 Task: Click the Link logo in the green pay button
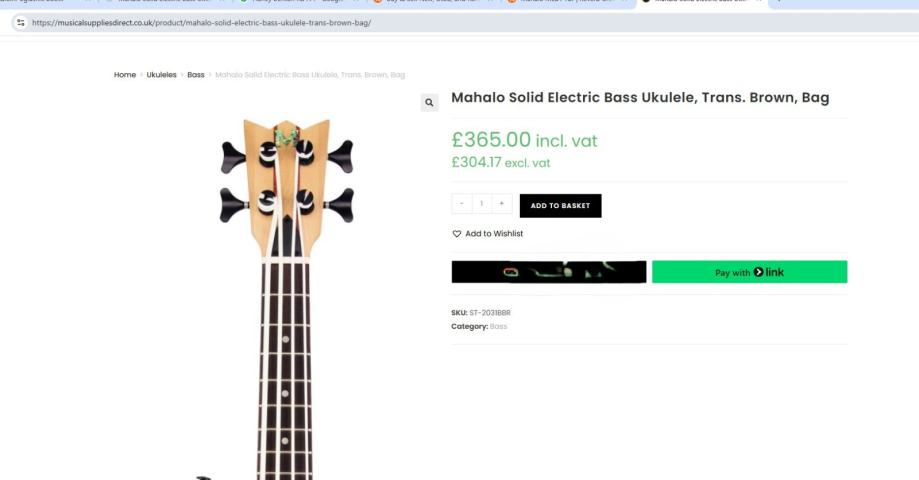point(769,272)
